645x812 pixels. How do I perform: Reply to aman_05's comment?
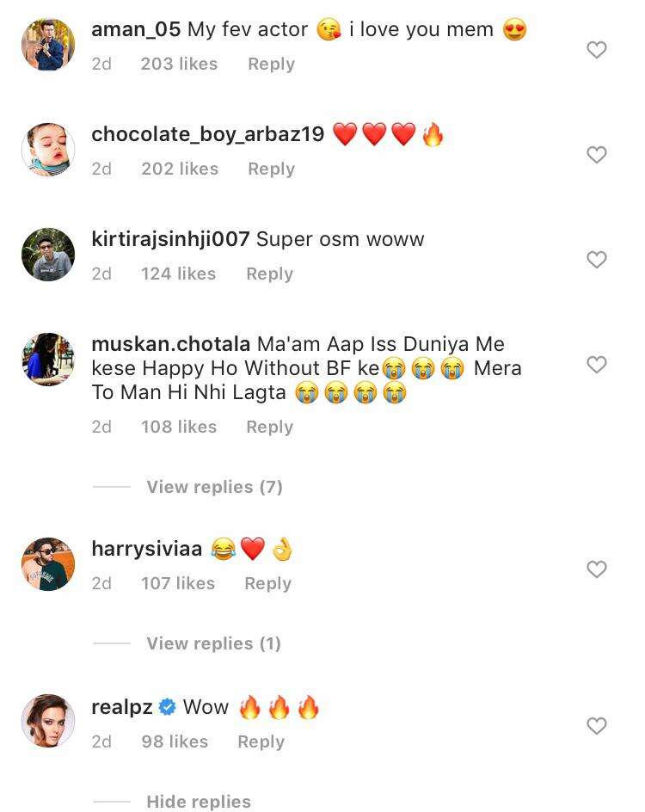(x=271, y=64)
